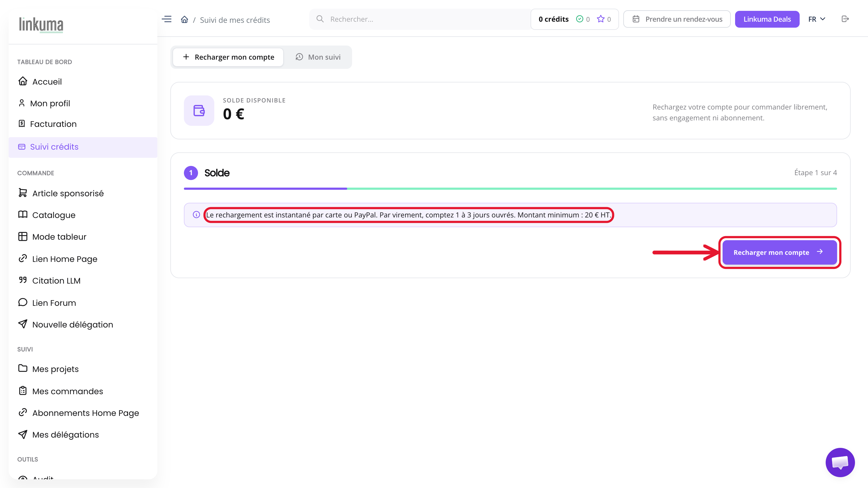Click the Étape 1 sur 4 label

point(815,172)
